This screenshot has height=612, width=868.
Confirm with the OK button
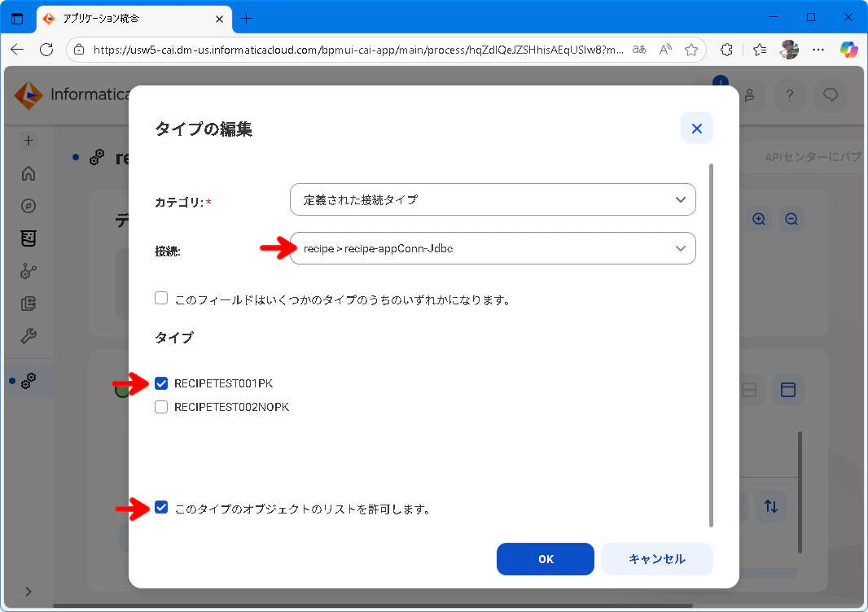pyautogui.click(x=546, y=559)
